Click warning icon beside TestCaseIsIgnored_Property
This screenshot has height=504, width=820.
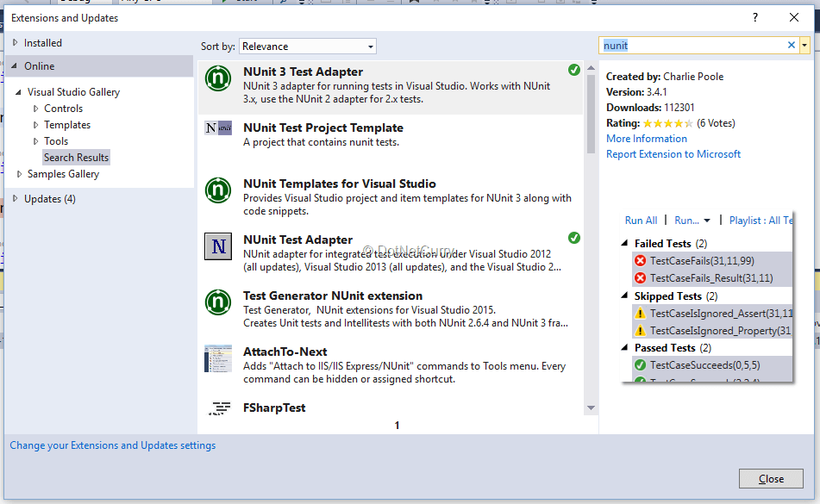click(640, 331)
